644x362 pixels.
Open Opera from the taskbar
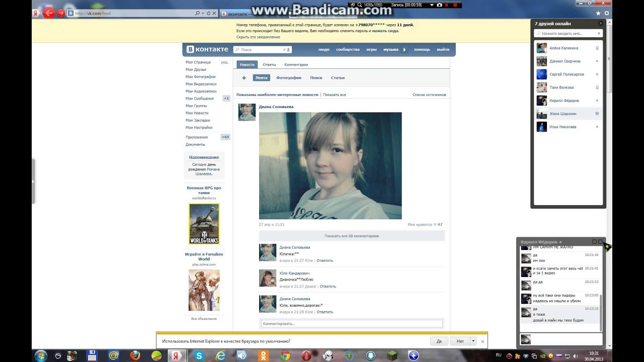[306, 355]
